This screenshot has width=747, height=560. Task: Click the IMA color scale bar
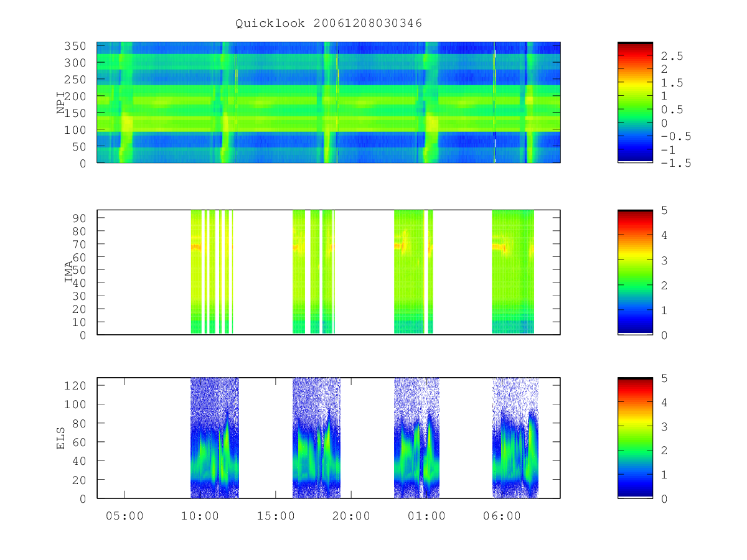635,272
